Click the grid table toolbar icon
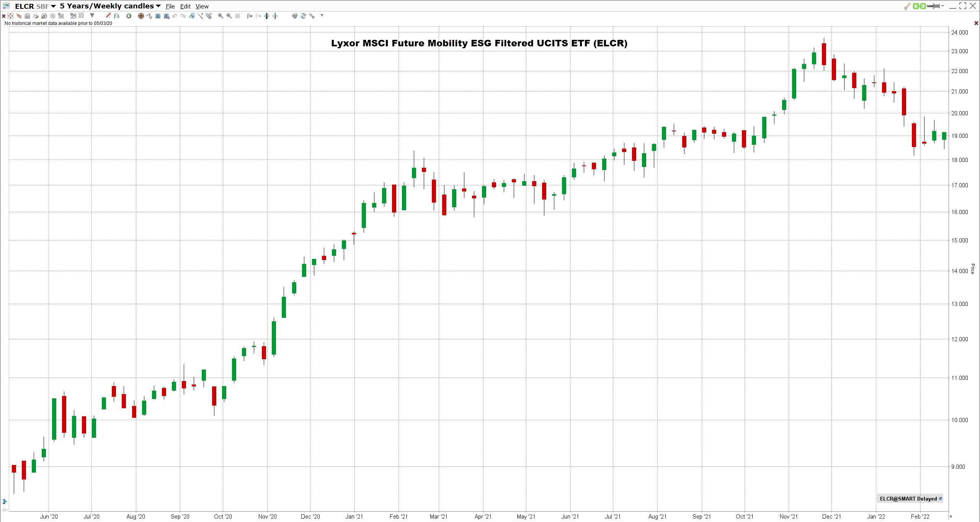The height and width of the screenshot is (522, 980). 27,16
